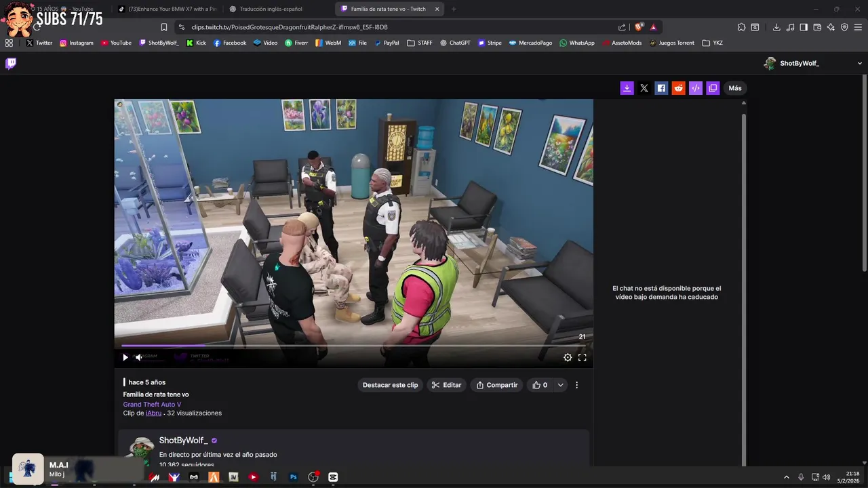Download the clip with the purple download icon
This screenshot has width=868, height=488.
pyautogui.click(x=627, y=88)
